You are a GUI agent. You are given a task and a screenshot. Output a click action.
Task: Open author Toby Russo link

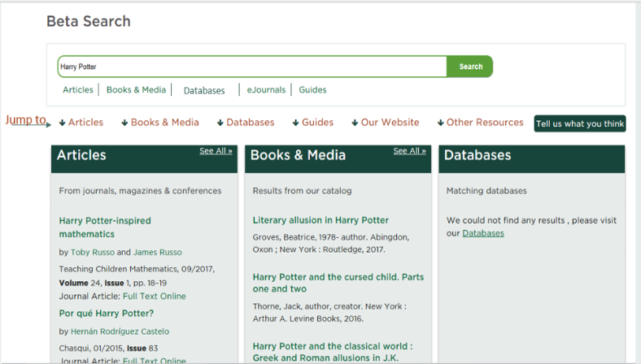tap(93, 253)
